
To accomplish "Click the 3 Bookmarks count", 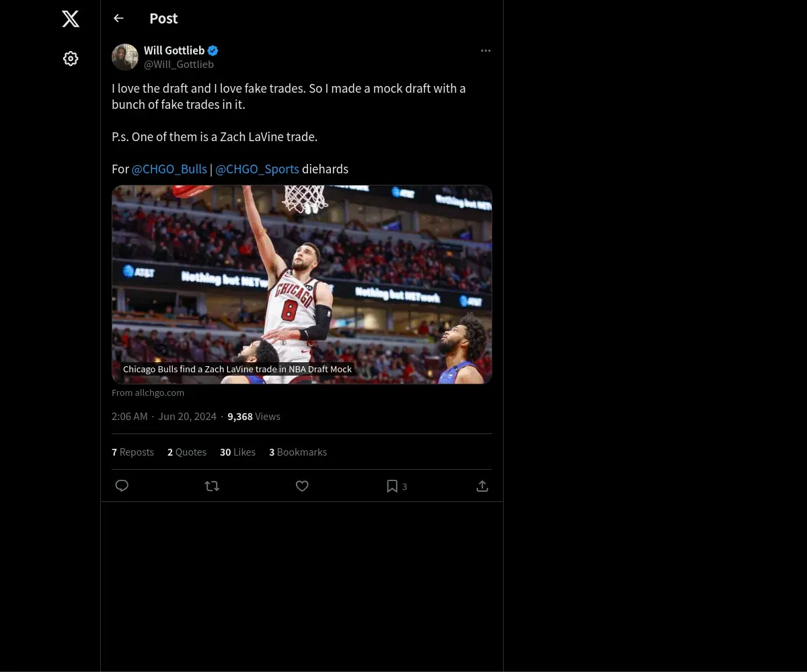I will (298, 452).
